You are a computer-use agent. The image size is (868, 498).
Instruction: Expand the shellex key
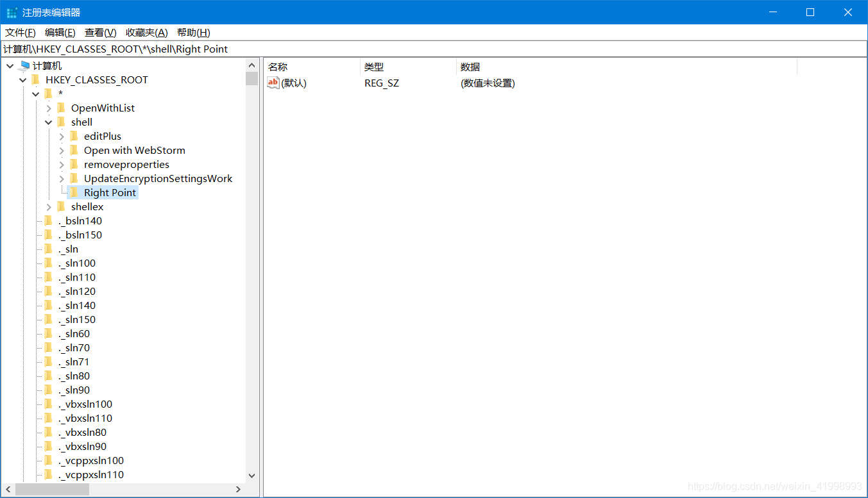click(x=49, y=206)
